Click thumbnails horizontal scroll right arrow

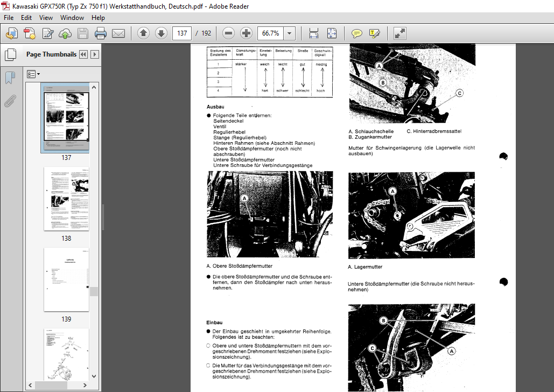pos(85,385)
